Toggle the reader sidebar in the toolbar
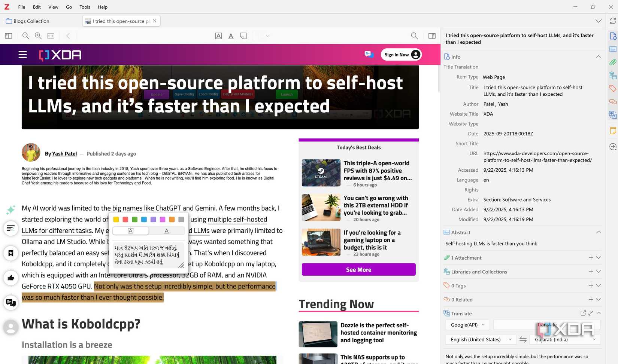Viewport: 618px width, 364px height. pyautogui.click(x=9, y=36)
